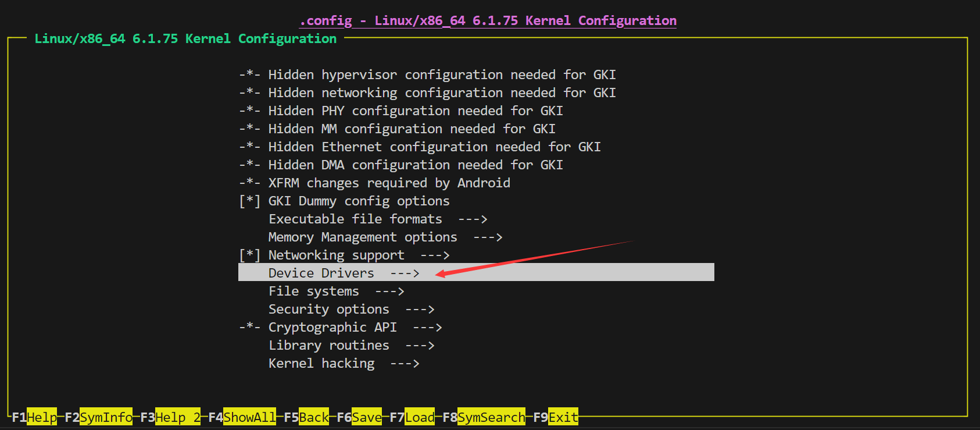The image size is (980, 430).
Task: Expand File systems submenu arrow
Action: [389, 292]
